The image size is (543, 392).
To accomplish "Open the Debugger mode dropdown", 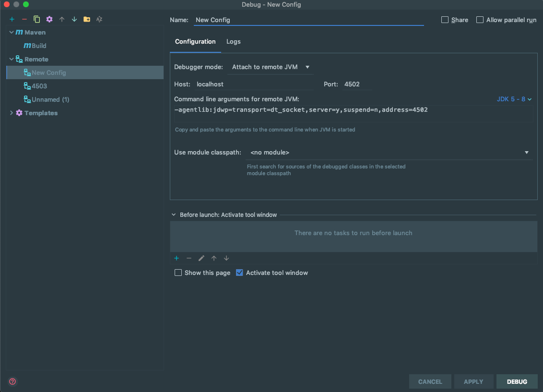I will click(x=270, y=67).
